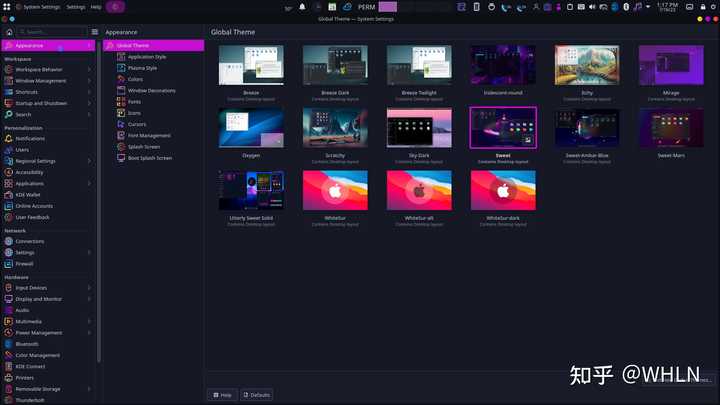Expand Power Management chevron
720x405 pixels.
[x=89, y=333]
